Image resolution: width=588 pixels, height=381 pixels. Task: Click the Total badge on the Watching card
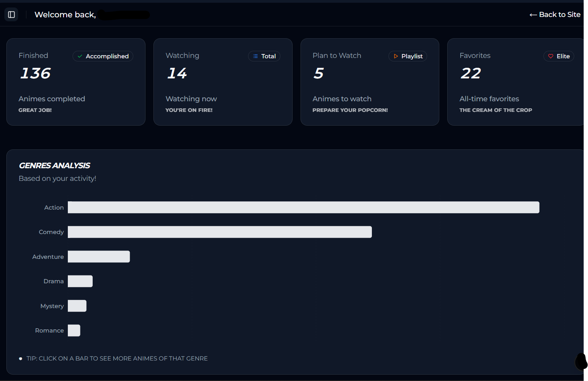point(264,56)
